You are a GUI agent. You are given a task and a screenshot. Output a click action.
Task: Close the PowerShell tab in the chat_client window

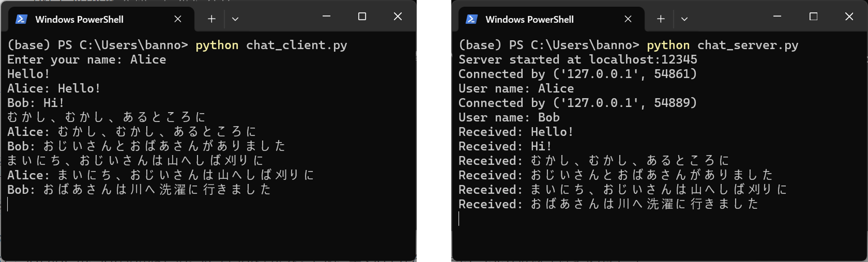click(178, 19)
